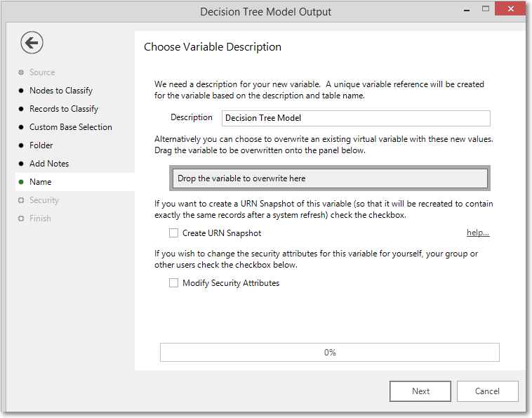
Task: Switch to the Records to Classify step
Action: click(x=64, y=109)
